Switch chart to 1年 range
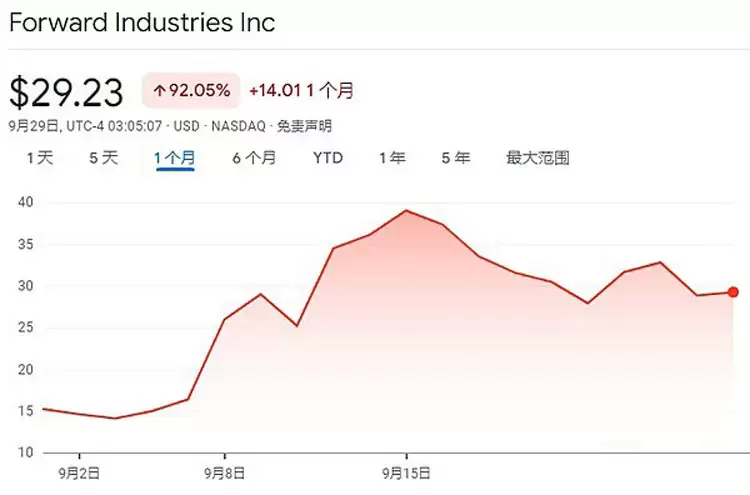The image size is (750, 495). (x=392, y=158)
